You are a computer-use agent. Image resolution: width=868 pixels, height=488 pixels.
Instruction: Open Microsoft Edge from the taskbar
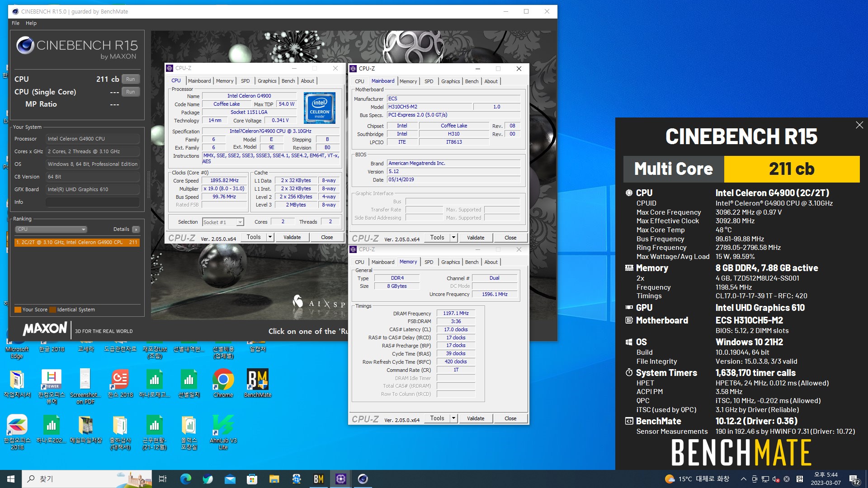(185, 479)
